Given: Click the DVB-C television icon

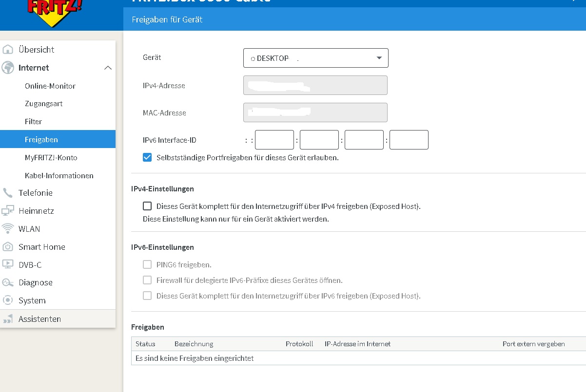Looking at the screenshot, I should coord(8,264).
